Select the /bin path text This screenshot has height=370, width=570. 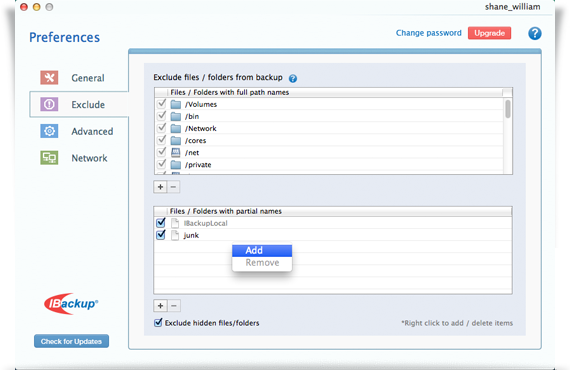coord(192,116)
